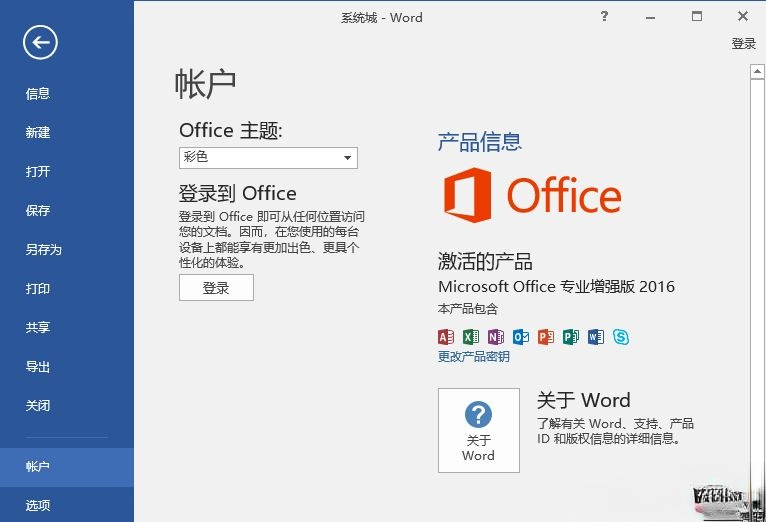Click the scrollbar up arrow
The height and width of the screenshot is (522, 766).
757,71
